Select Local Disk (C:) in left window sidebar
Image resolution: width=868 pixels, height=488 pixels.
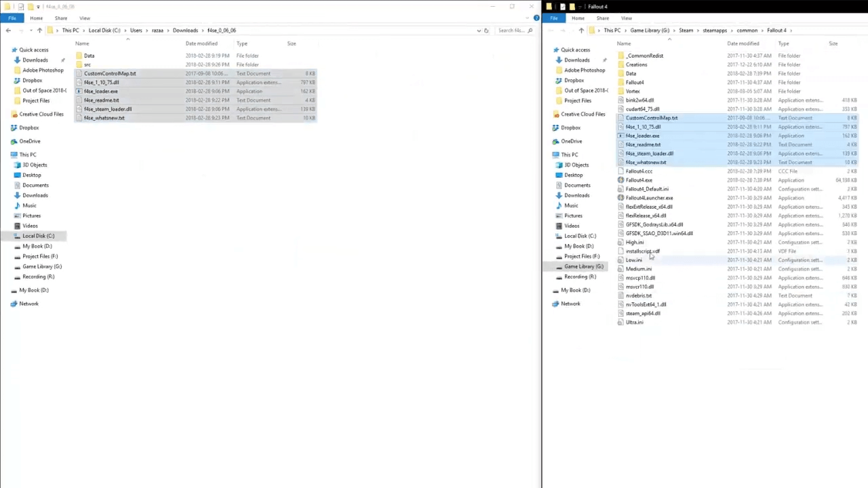(x=38, y=236)
